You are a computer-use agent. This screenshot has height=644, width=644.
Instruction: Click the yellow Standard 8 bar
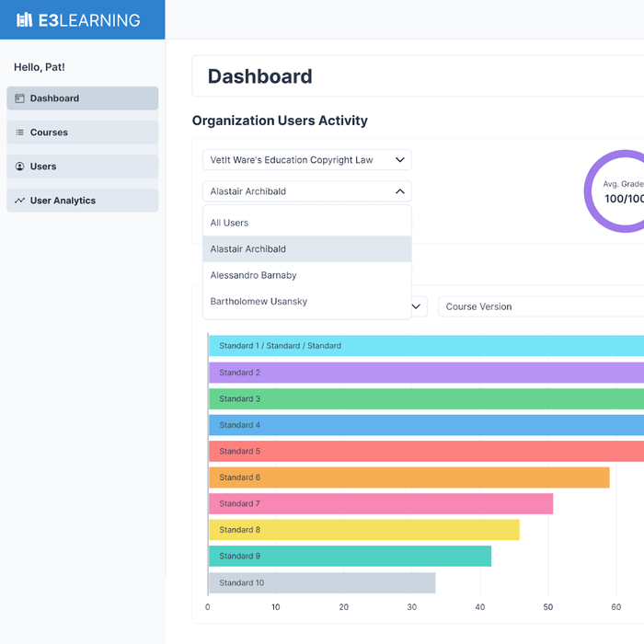click(x=364, y=530)
